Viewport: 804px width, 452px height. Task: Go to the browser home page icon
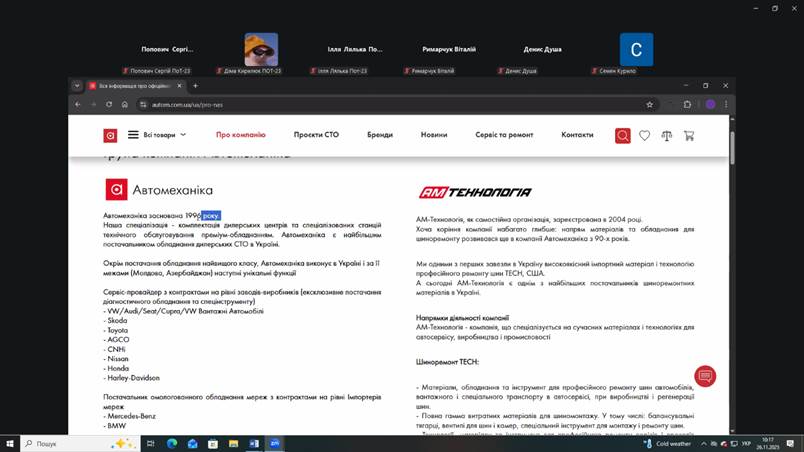[x=124, y=104]
